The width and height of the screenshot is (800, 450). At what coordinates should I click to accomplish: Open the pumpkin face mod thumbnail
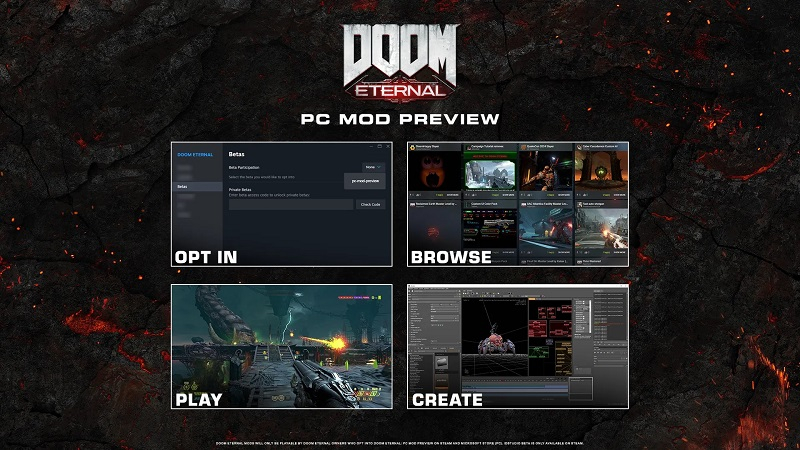tap(434, 173)
